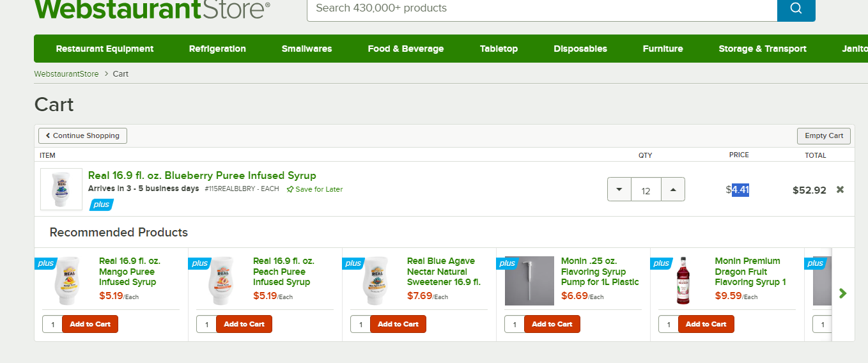The image size is (868, 363).
Task: Add Monin flavoring pump to cart
Action: [x=552, y=324]
